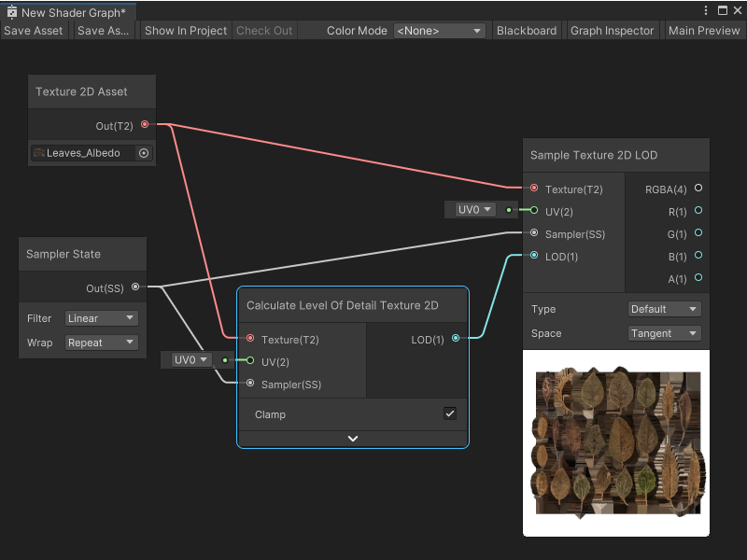Click Show In Project button

coord(186,31)
